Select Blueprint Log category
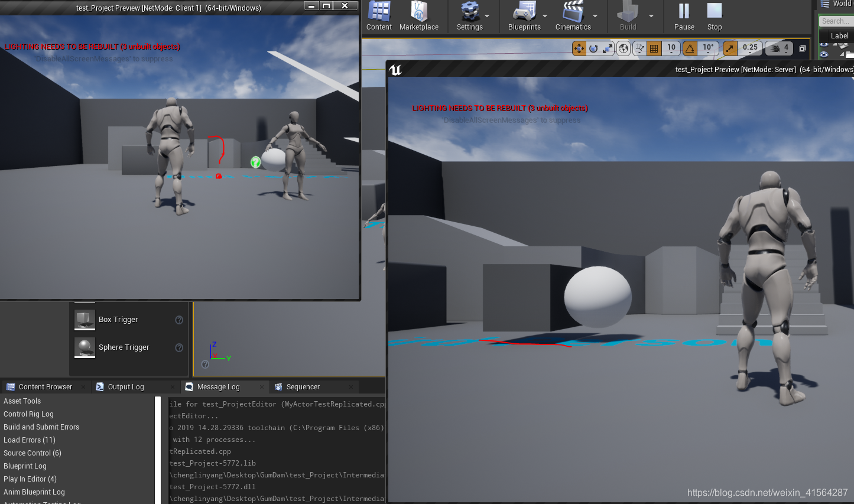 (x=25, y=466)
